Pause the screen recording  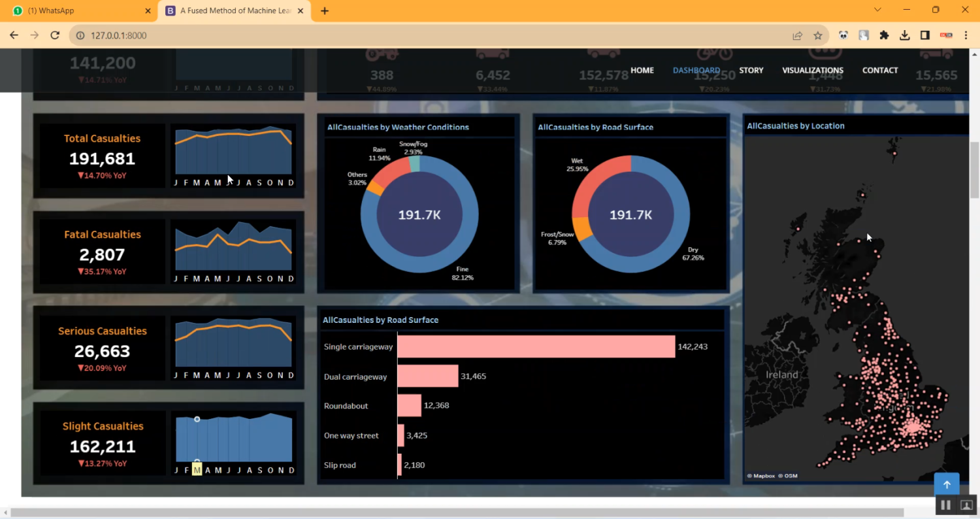pos(945,505)
